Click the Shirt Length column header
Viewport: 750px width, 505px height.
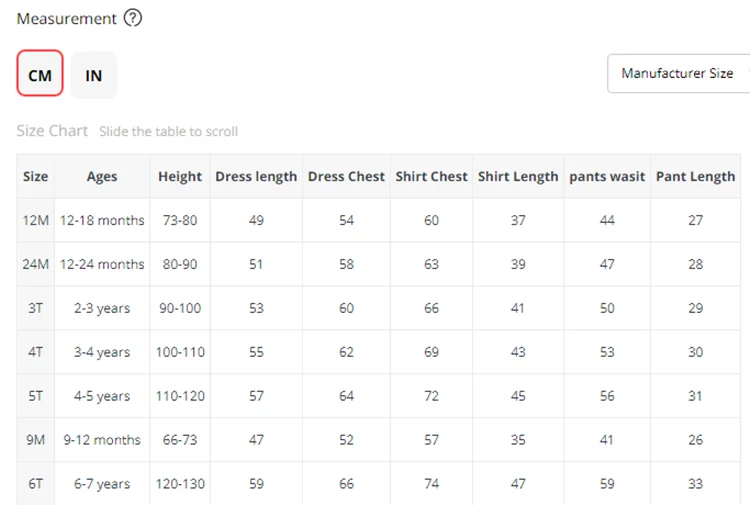click(x=518, y=176)
